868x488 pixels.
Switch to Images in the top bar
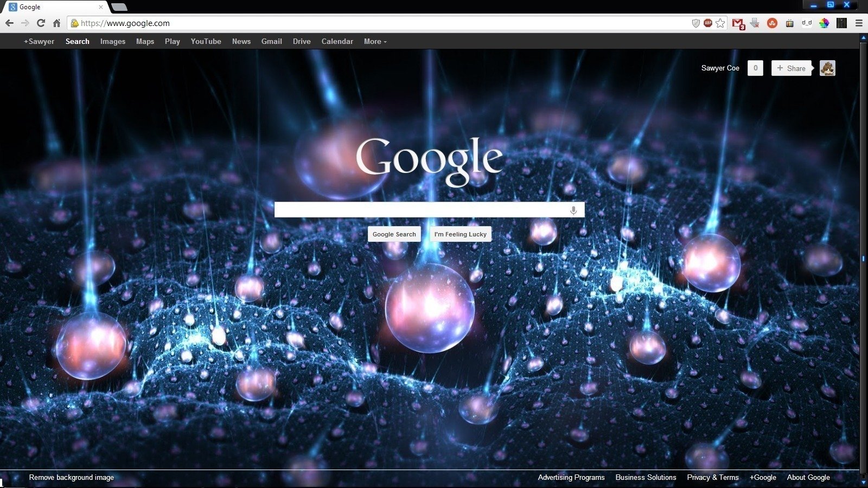point(112,42)
